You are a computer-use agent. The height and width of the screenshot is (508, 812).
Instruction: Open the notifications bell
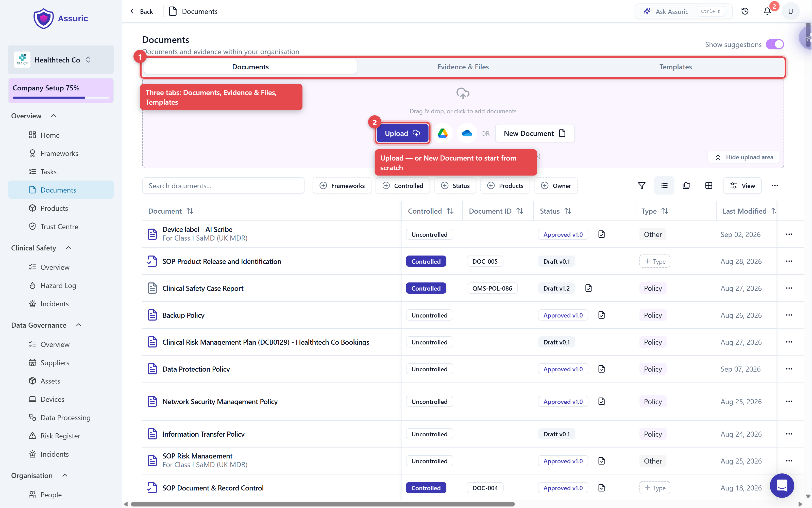point(767,11)
